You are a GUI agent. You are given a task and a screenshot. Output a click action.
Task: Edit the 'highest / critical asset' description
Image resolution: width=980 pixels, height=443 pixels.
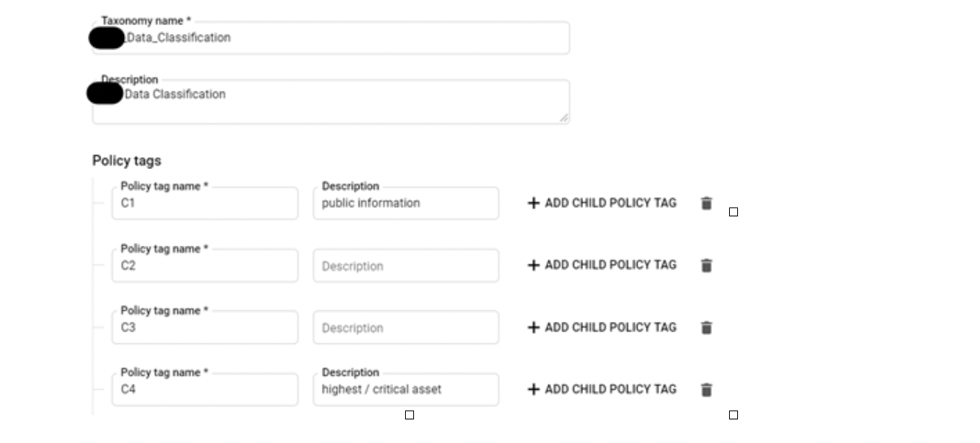click(406, 389)
